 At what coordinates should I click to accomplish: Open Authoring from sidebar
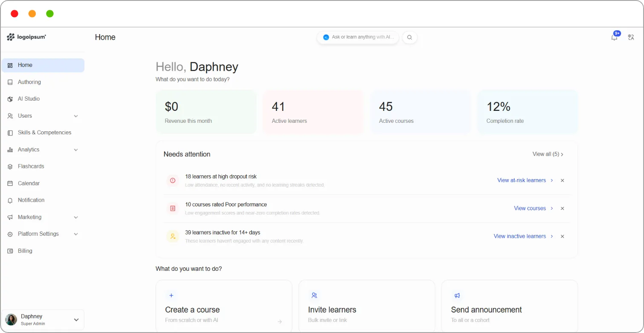43,82
